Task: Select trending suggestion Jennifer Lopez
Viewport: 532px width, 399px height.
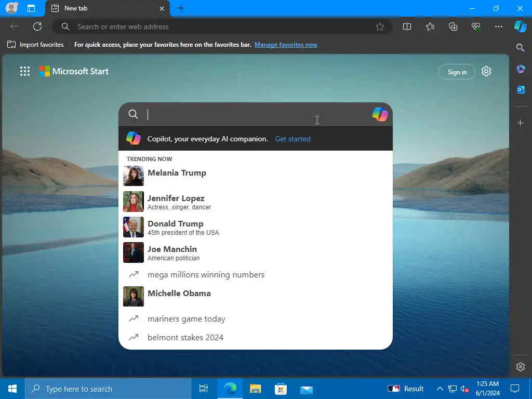Action: pos(256,202)
